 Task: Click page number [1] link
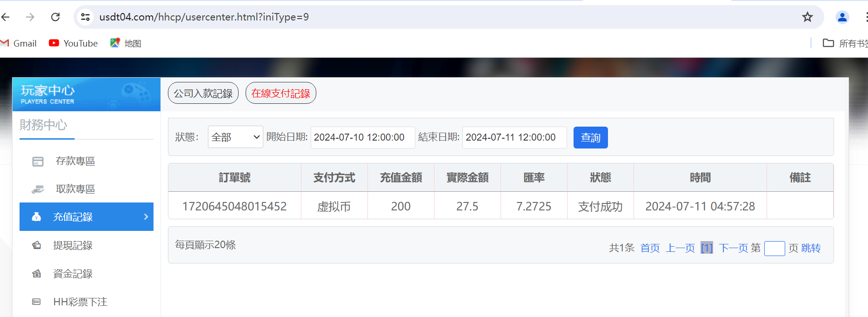(x=707, y=248)
